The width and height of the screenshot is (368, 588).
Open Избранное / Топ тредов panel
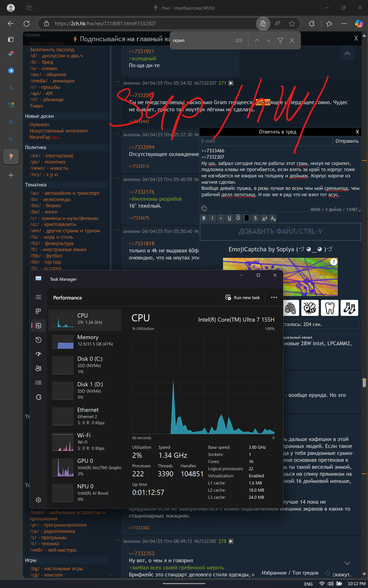(x=290, y=573)
